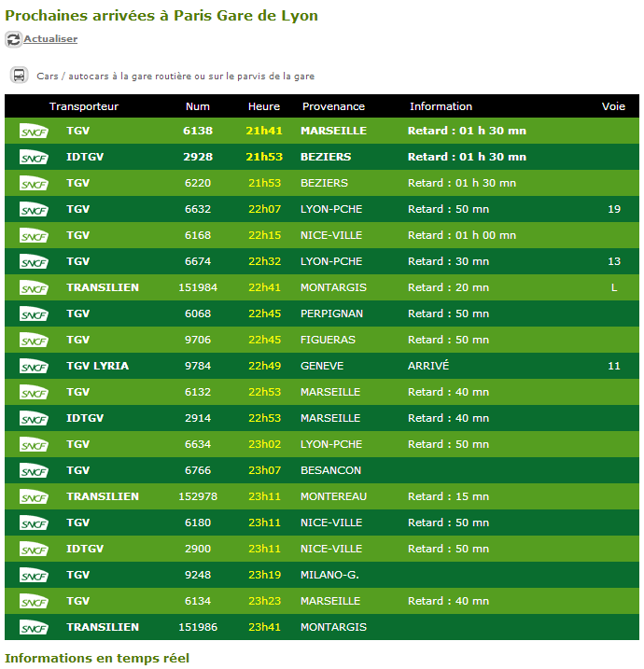The width and height of the screenshot is (644, 669).
Task: Click BESANCON provenance on train 6766
Action: [330, 470]
